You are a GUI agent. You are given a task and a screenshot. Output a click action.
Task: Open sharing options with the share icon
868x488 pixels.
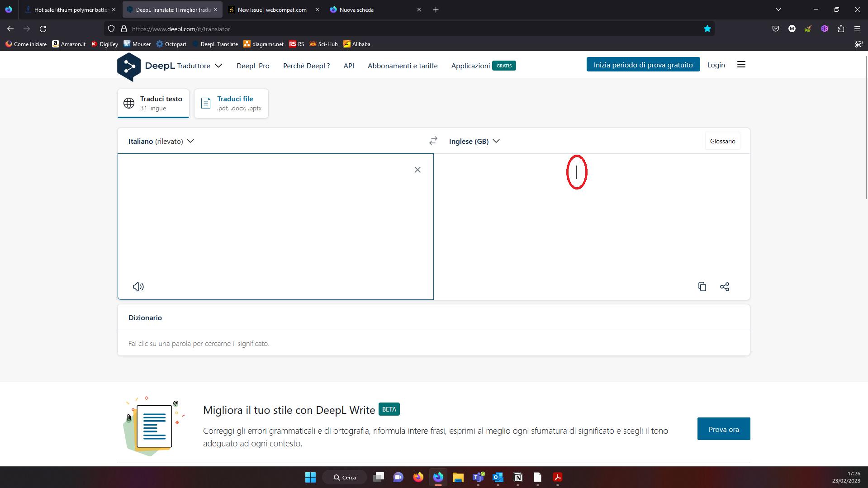725,286
